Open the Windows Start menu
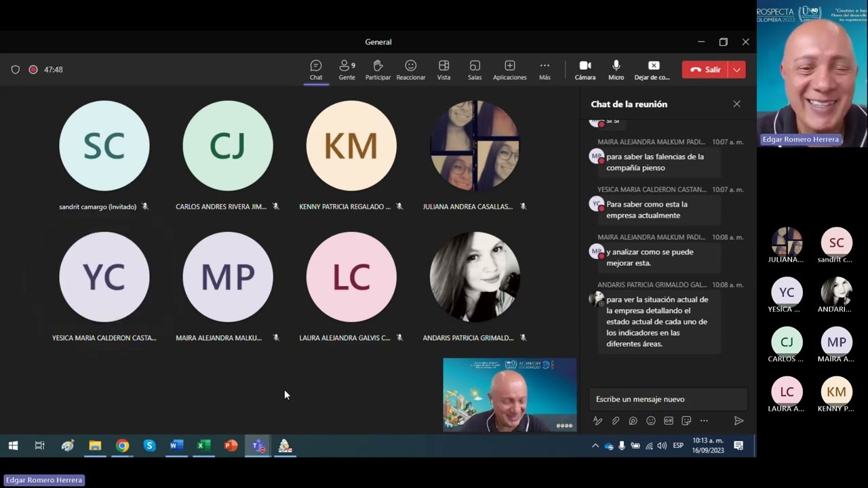This screenshot has width=868, height=488. (x=13, y=445)
